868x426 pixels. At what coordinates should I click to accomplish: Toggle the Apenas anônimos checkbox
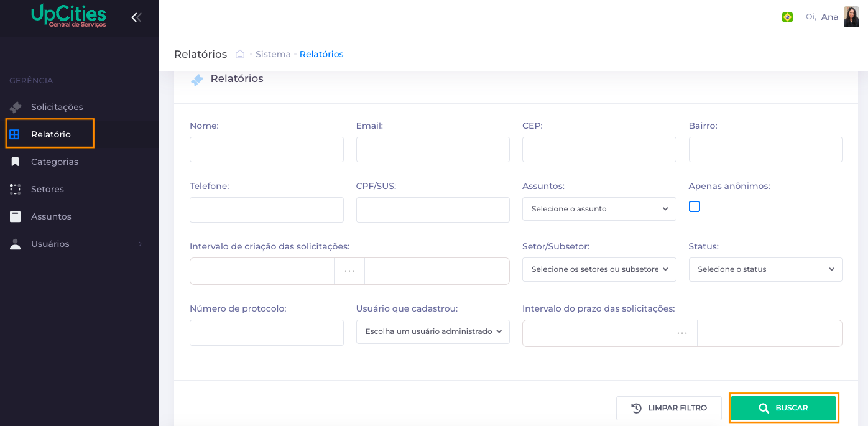[695, 206]
